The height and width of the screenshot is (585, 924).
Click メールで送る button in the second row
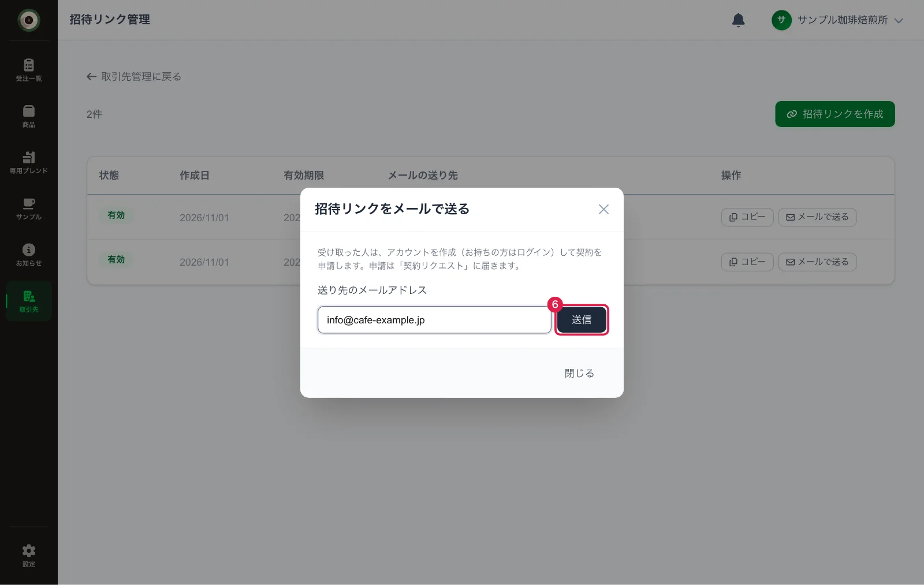(817, 262)
